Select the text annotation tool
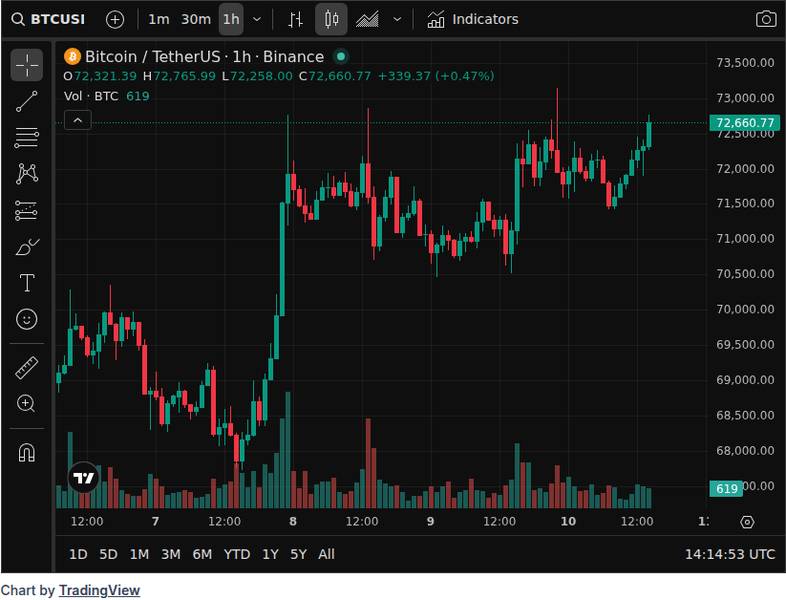The width and height of the screenshot is (786, 600). [27, 283]
